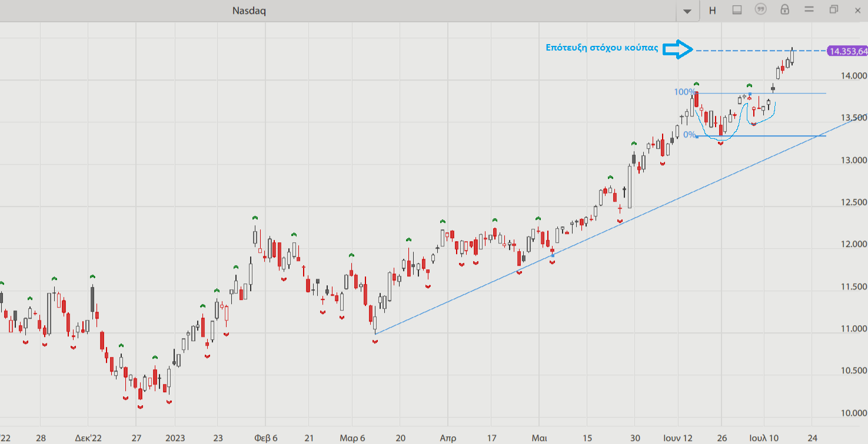Viewport: 868px width, 444px height.
Task: Click the Ιουν 12 date axis label
Action: pos(678,438)
